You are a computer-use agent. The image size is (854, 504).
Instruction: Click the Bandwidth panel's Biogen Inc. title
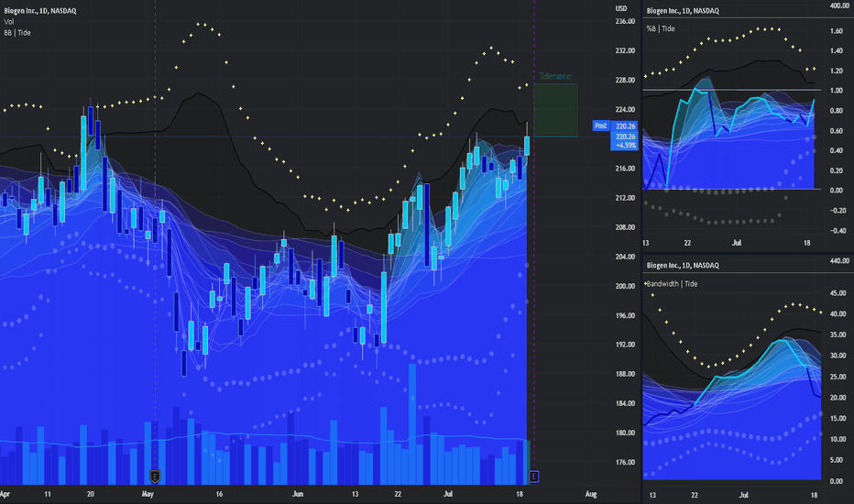[683, 266]
